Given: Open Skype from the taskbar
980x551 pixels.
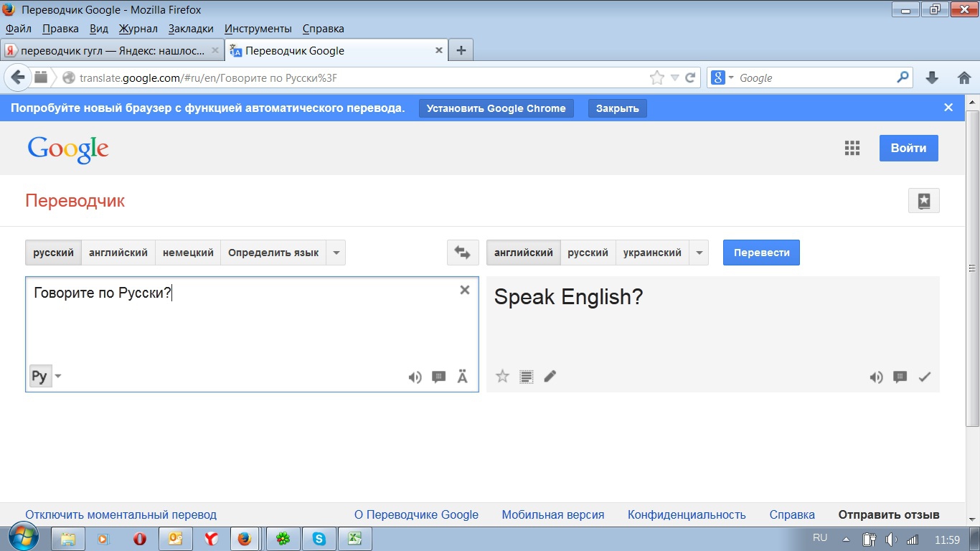Looking at the screenshot, I should 319,539.
